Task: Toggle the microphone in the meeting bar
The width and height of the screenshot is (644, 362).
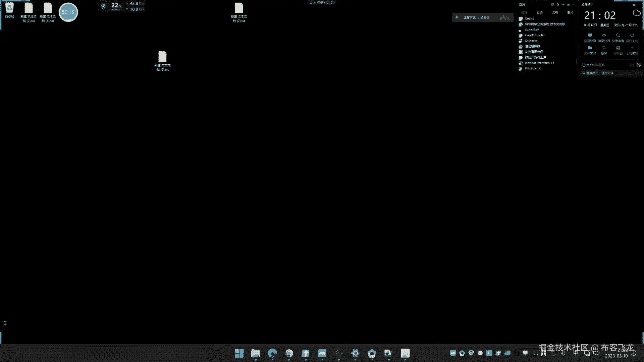Action: point(457,17)
